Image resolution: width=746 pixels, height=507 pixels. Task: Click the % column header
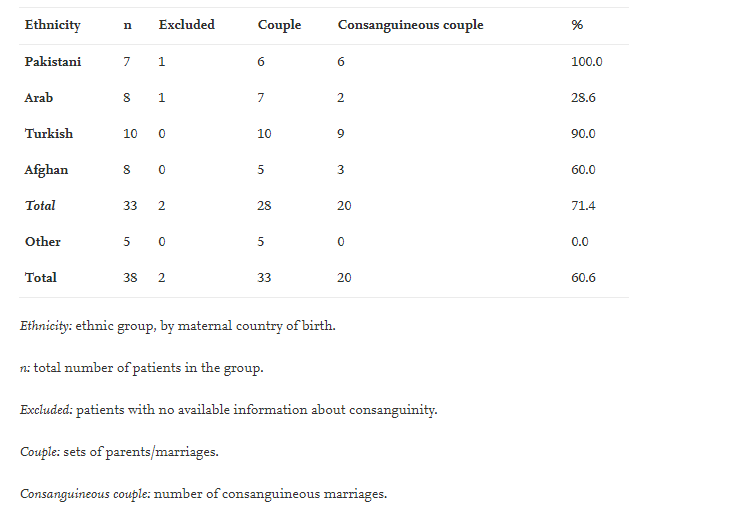577,25
